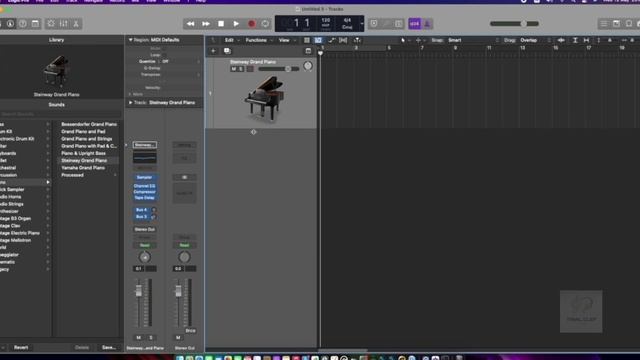Viewport: 640px width, 360px height.
Task: Stop playback with the square stop button
Action: [221, 24]
